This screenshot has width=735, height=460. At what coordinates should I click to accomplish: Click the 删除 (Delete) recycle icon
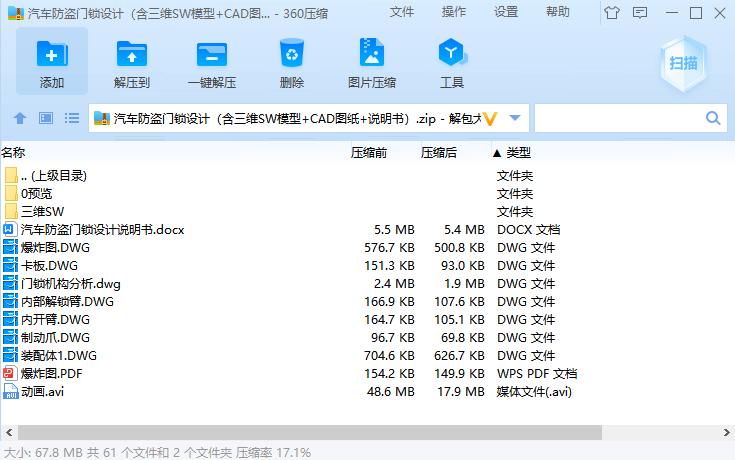point(292,53)
